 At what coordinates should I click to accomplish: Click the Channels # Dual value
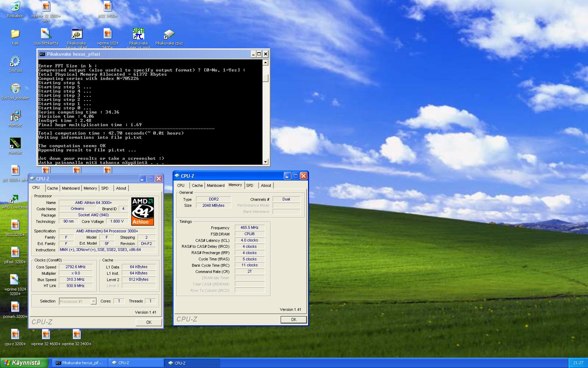click(x=286, y=199)
